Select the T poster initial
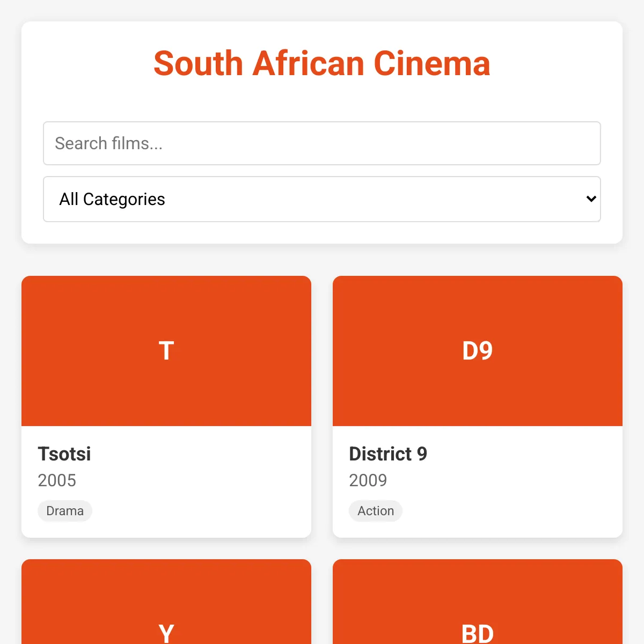Screen dimensions: 644x644 (x=166, y=351)
